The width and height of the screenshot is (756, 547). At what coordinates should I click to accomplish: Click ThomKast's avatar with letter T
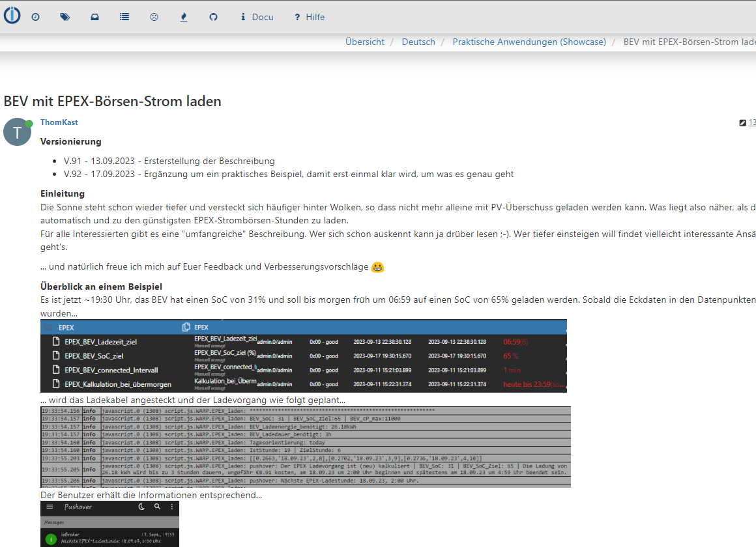(x=17, y=132)
